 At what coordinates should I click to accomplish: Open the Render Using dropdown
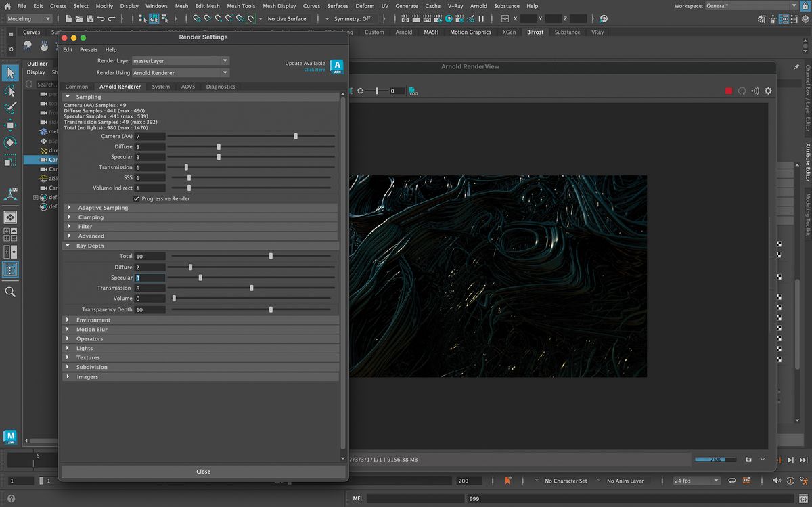coord(181,72)
